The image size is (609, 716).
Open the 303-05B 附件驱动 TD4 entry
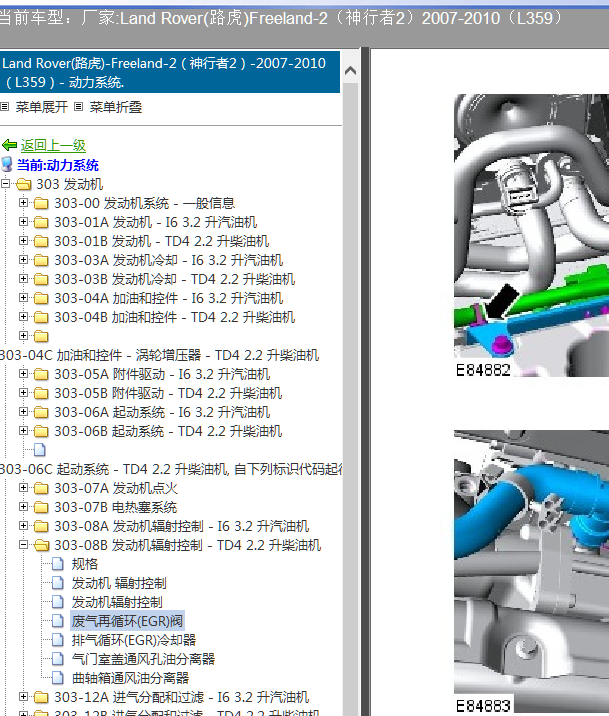click(x=168, y=393)
